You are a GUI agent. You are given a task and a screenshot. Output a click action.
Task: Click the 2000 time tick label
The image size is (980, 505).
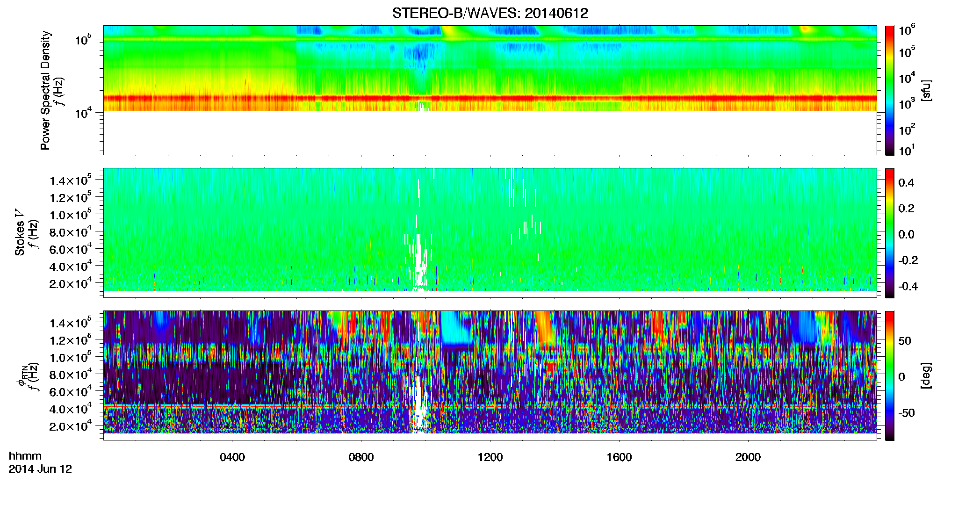coord(748,457)
